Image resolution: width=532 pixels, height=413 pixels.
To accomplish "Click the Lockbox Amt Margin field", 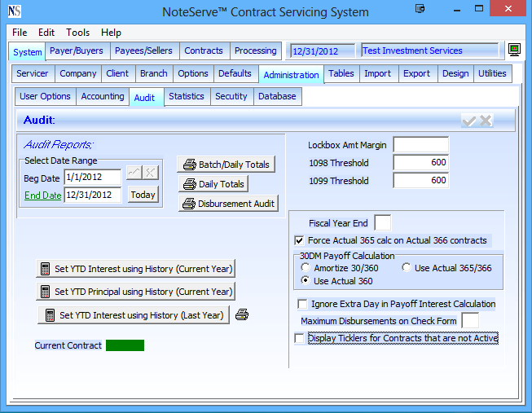I will click(x=421, y=145).
